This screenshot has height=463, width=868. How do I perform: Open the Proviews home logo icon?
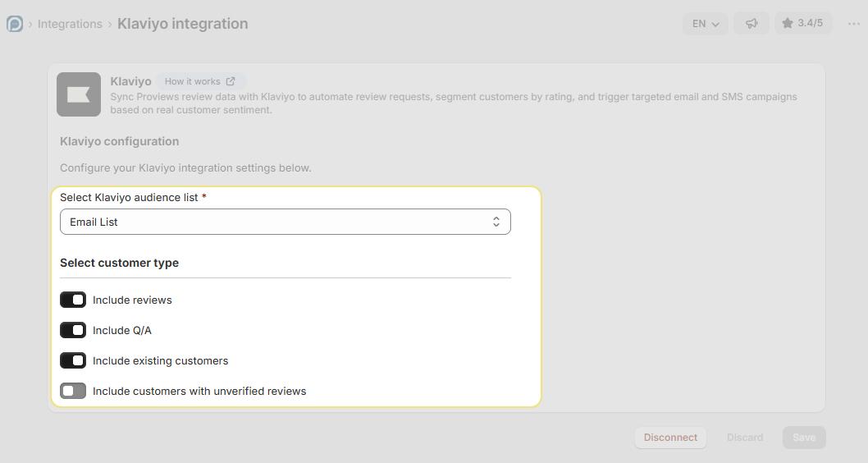[x=15, y=24]
